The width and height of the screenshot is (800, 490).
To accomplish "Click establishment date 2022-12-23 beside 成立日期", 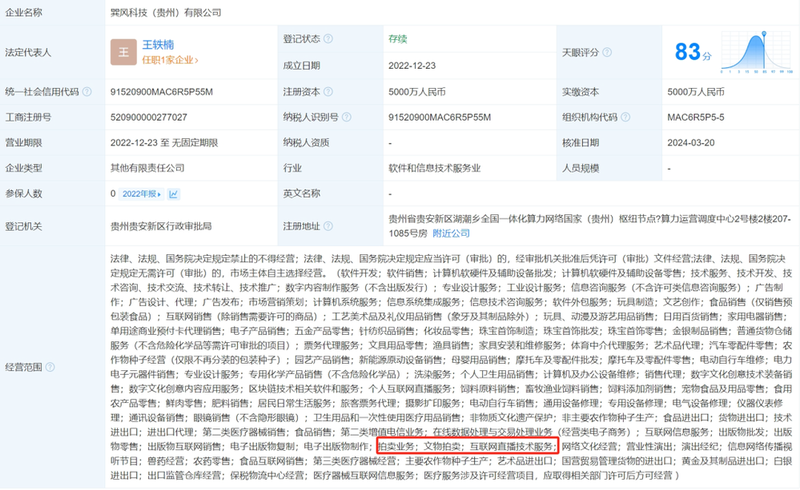I will pyautogui.click(x=412, y=66).
